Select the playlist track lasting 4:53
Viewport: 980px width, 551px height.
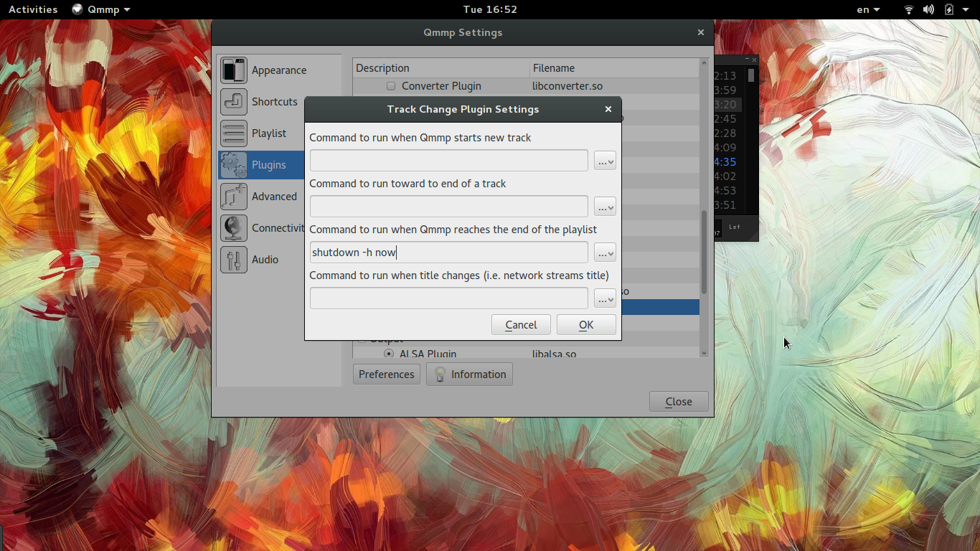coord(725,191)
